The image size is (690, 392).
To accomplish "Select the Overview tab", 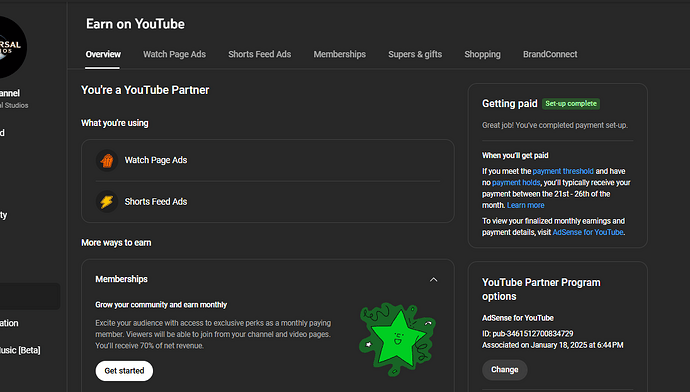I will coord(103,54).
